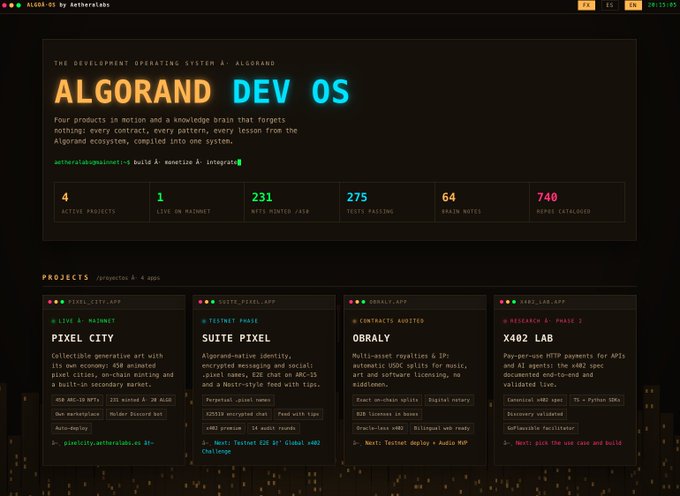This screenshot has width=680, height=496.
Task: Click the 'Bilingual web ready' tag
Action: tap(442, 428)
